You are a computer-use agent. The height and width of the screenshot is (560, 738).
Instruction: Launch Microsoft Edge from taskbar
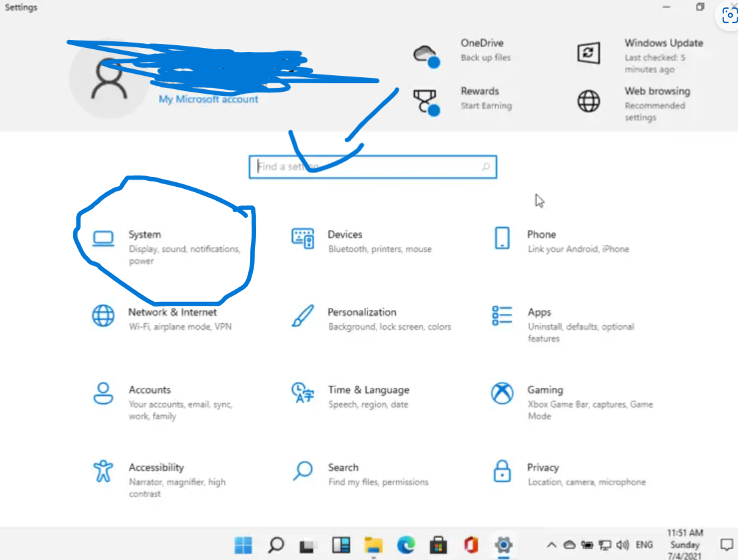(x=406, y=545)
